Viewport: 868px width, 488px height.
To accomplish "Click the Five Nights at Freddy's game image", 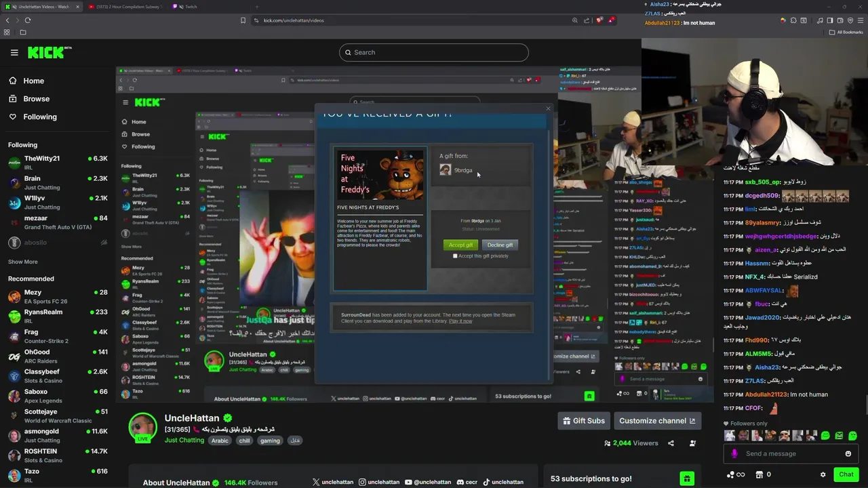I will (380, 175).
